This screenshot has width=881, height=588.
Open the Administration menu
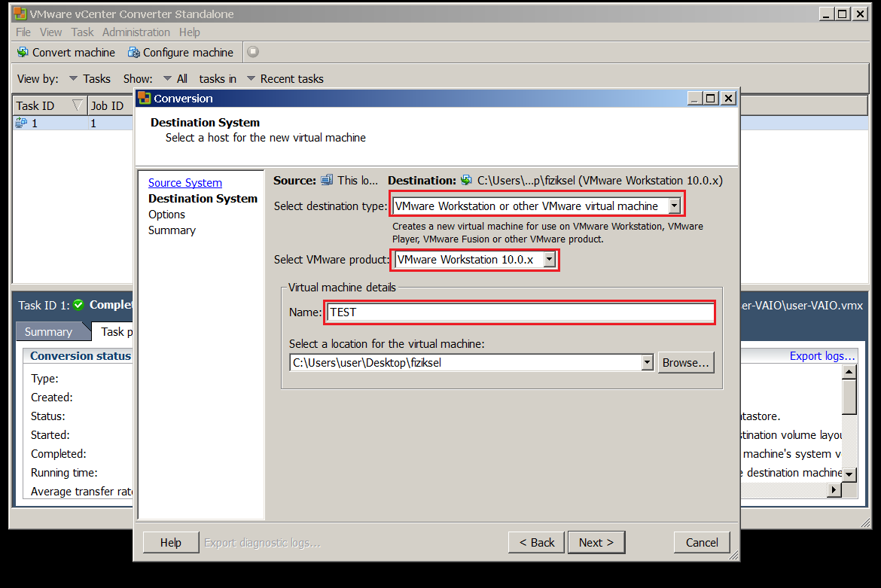[136, 32]
